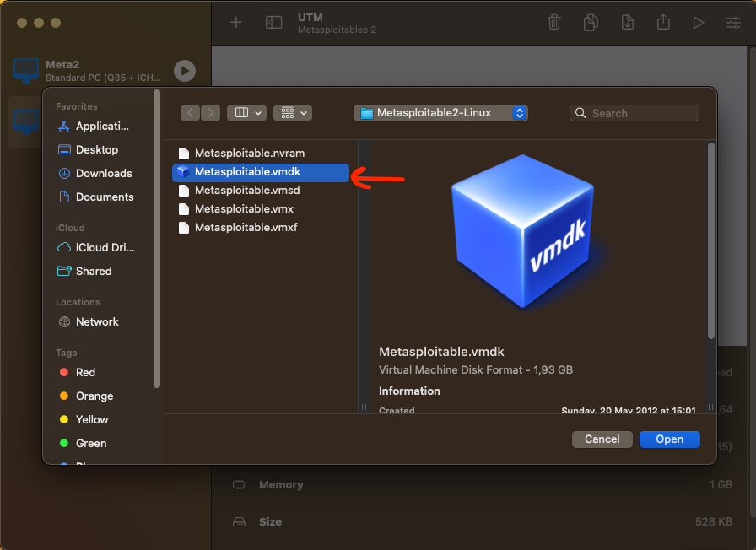Select the Metasploitable.nvram file

tap(261, 154)
